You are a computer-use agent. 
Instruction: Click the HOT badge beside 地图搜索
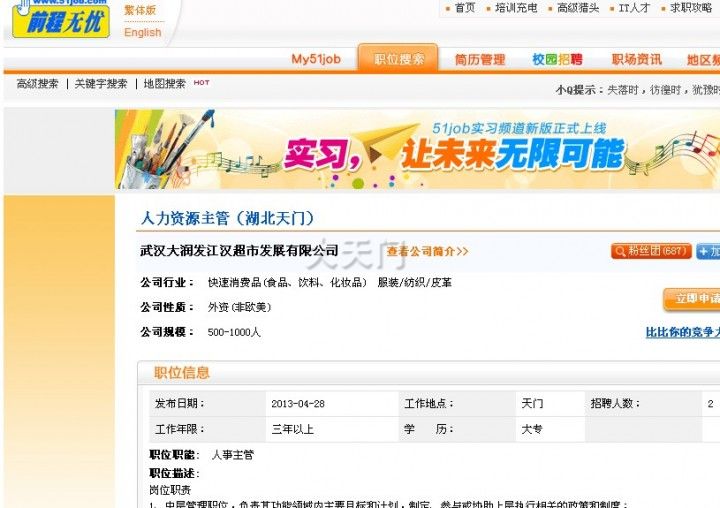202,83
